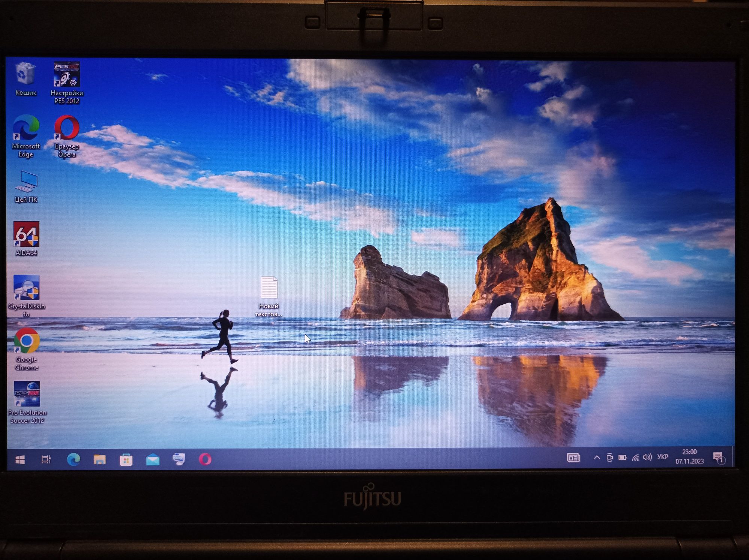Open File Explorer from the taskbar
This screenshot has height=560, width=749.
(100, 459)
